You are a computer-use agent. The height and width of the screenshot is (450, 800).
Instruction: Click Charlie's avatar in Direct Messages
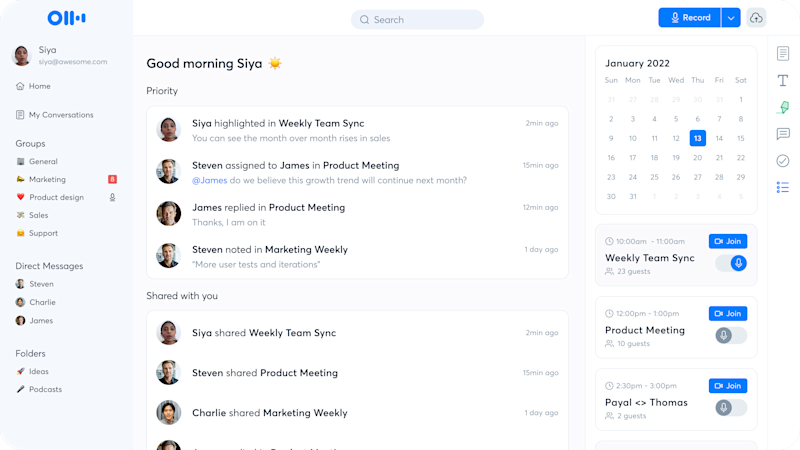20,302
